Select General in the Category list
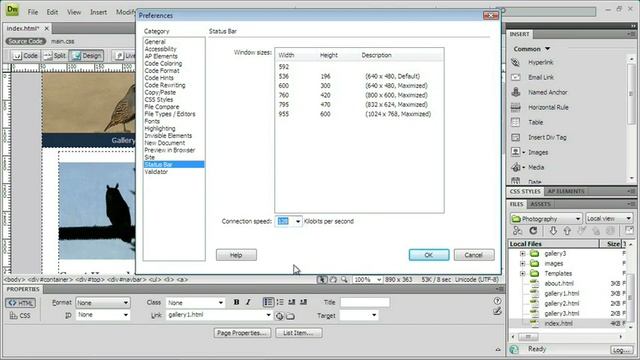This screenshot has width=640, height=360. point(155,42)
